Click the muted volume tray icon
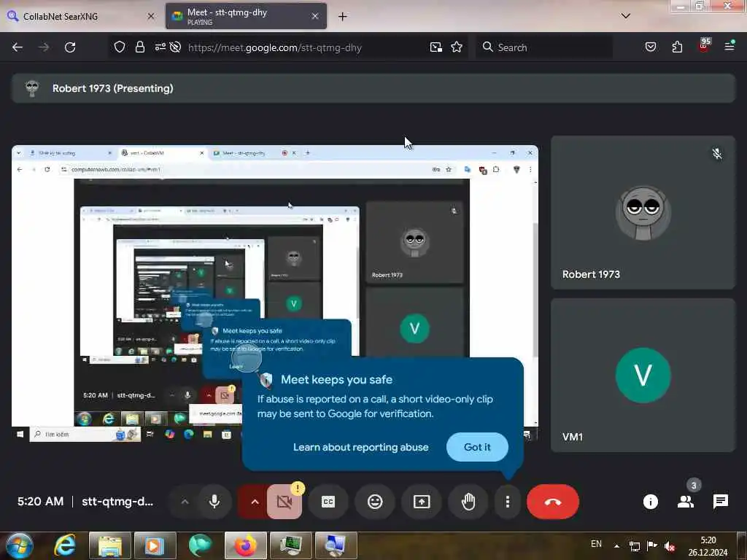The width and height of the screenshot is (747, 560). tap(670, 546)
